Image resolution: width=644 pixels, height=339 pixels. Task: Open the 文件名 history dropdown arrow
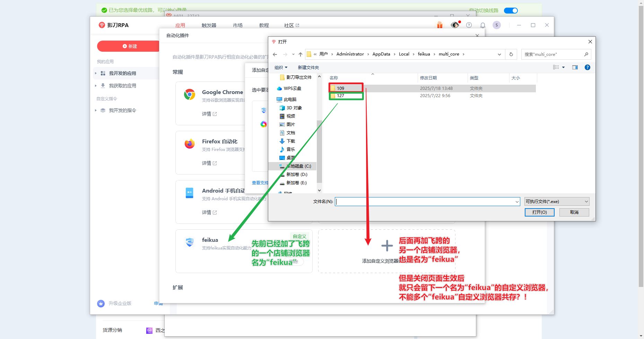tap(517, 202)
